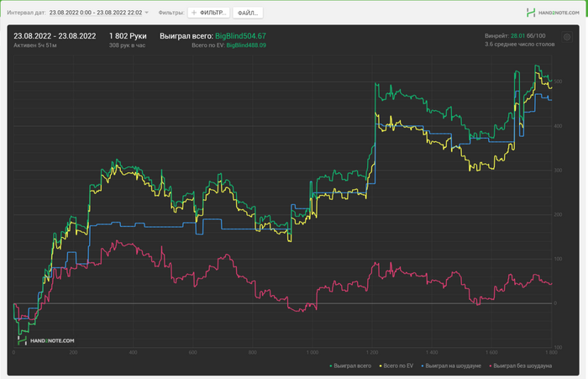Open the date interval dropdown
This screenshot has height=379, width=588.
point(98,13)
